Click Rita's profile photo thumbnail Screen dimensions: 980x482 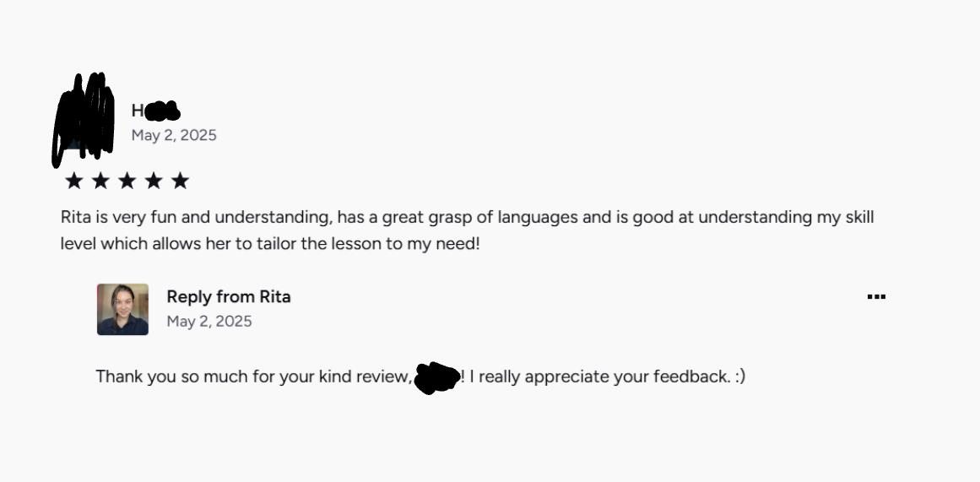coord(122,309)
